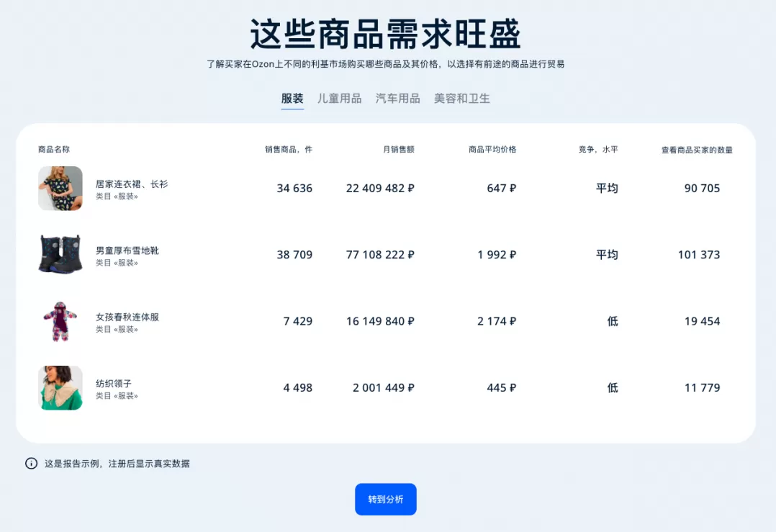Click product name 男童厚布雪地靴
Screen dimensions: 776x532
(127, 251)
